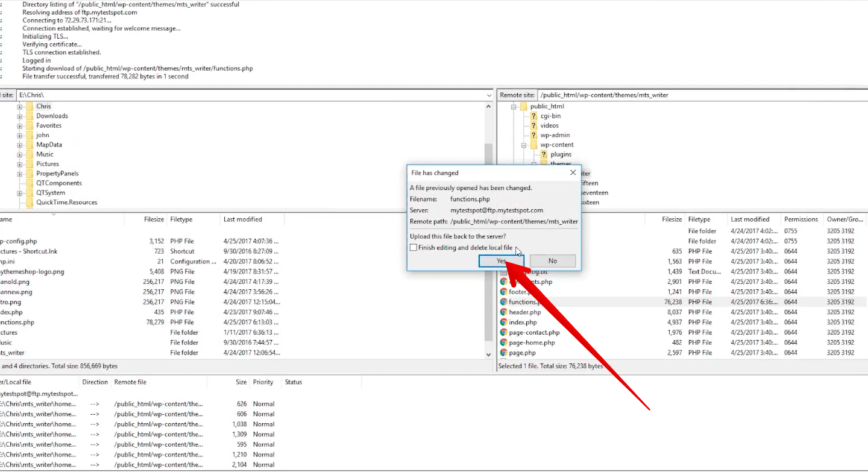Click the wp-content folder icon
Screen dimensions: 868x472
click(533, 145)
